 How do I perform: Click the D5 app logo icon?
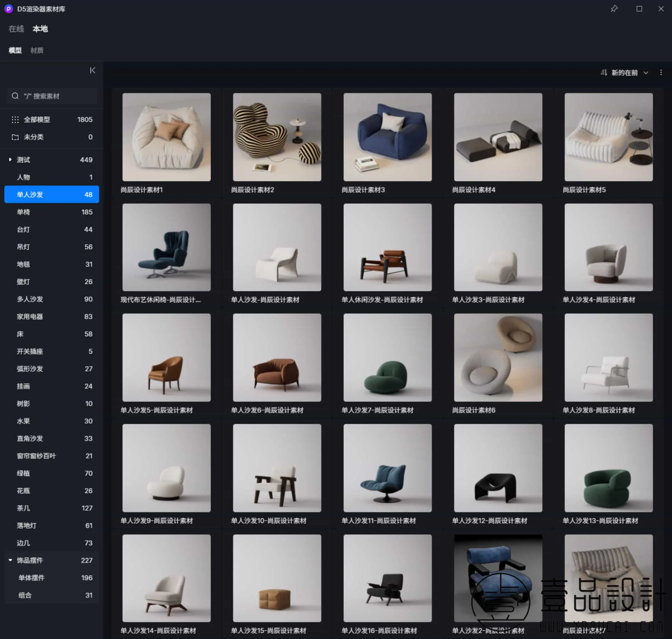pos(8,9)
